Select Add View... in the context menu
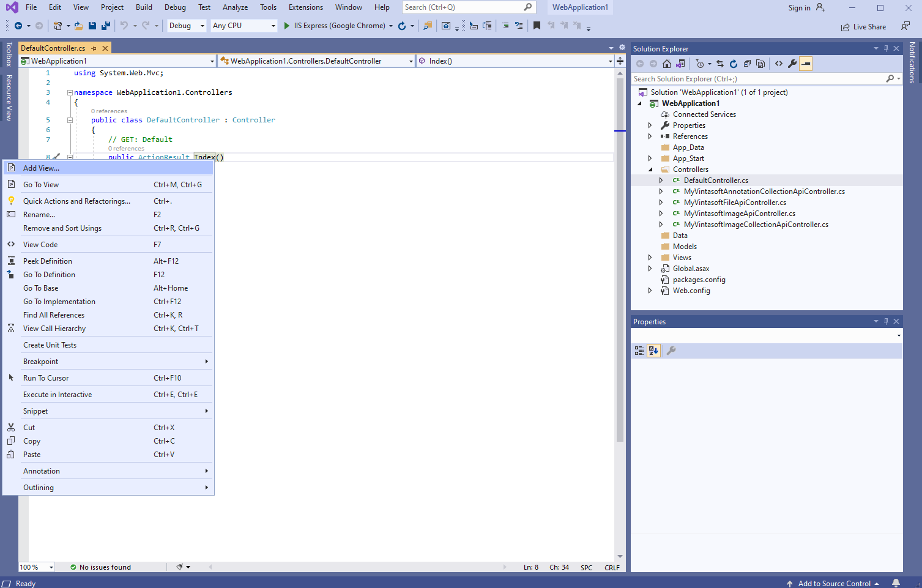Image resolution: width=922 pixels, height=588 pixels. [x=108, y=168]
